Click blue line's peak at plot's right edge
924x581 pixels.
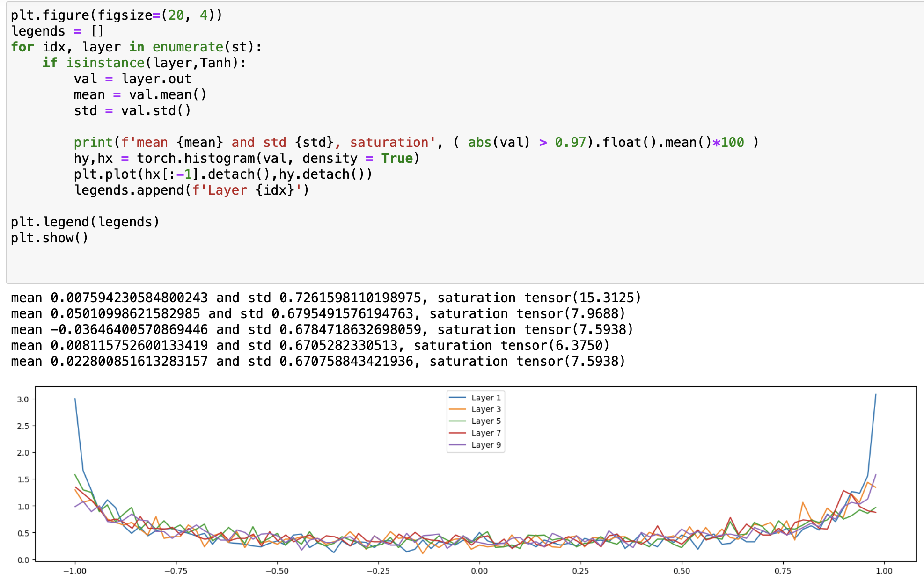875,395
